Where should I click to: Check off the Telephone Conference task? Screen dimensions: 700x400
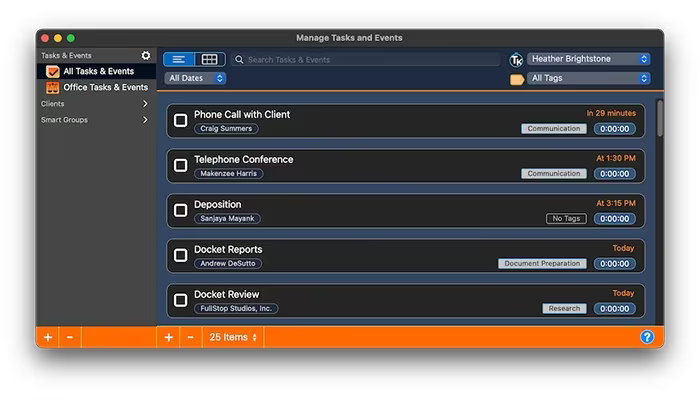point(180,166)
